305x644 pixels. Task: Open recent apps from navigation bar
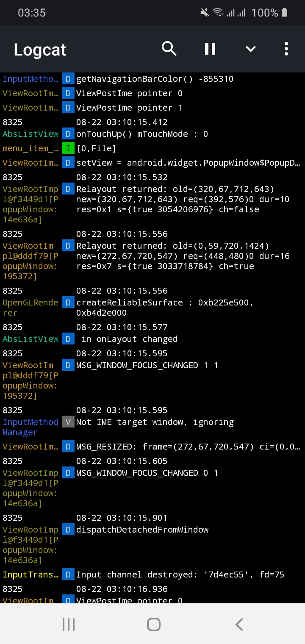(68, 624)
